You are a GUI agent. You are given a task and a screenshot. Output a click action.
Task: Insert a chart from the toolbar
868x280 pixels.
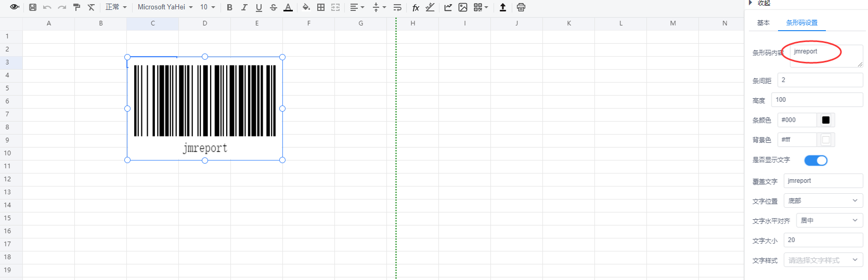tap(448, 7)
